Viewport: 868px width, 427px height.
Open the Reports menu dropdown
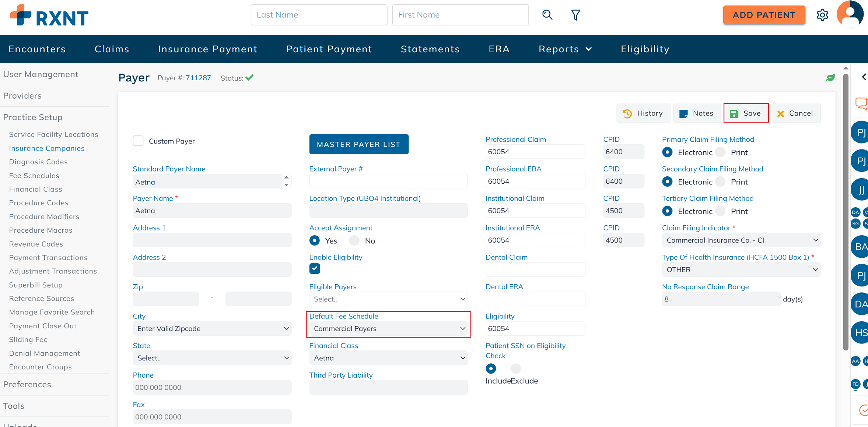(565, 49)
